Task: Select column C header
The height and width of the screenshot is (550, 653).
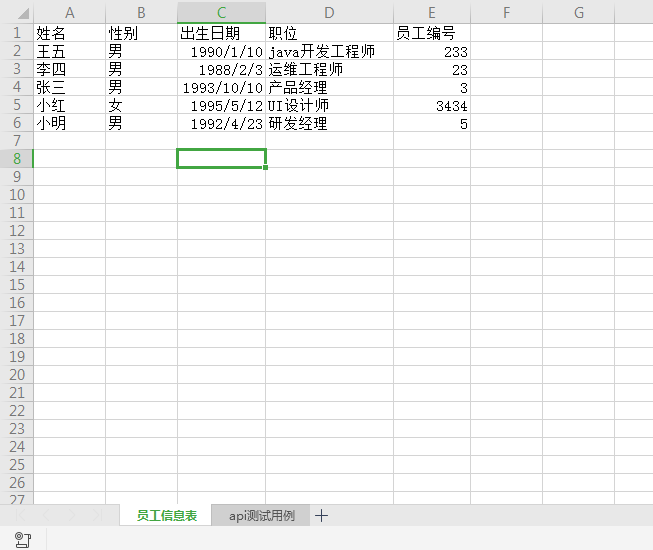Action: [x=222, y=12]
